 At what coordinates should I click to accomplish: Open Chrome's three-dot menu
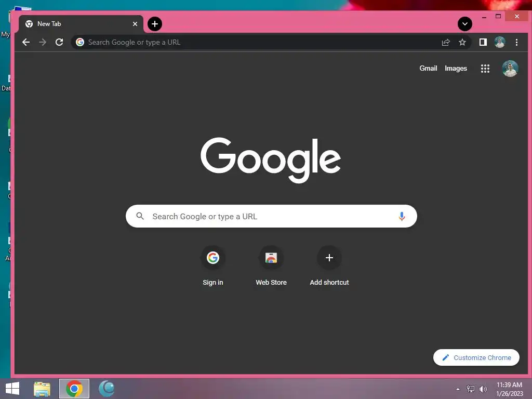(516, 43)
